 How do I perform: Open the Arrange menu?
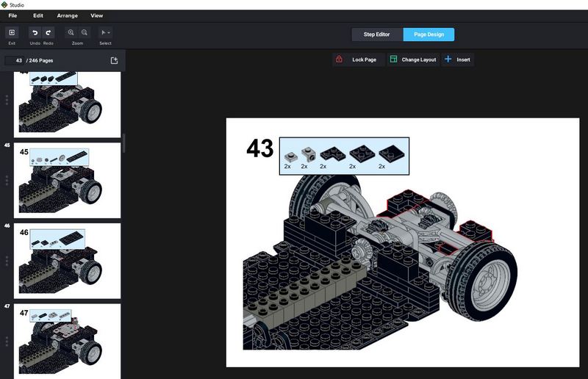tap(68, 15)
